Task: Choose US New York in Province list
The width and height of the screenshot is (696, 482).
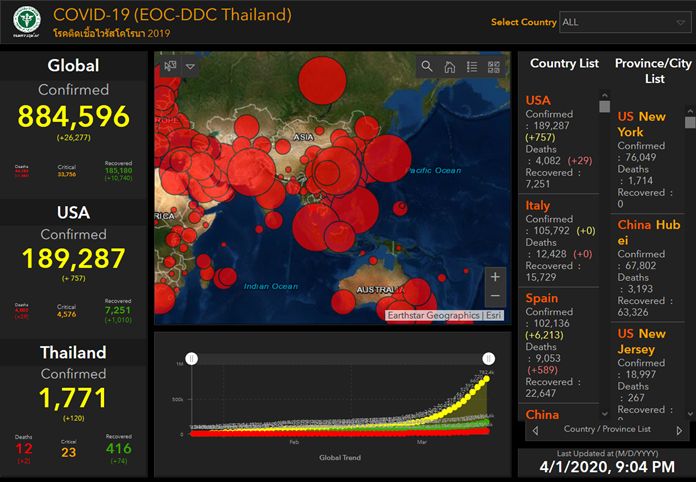Action: click(642, 124)
